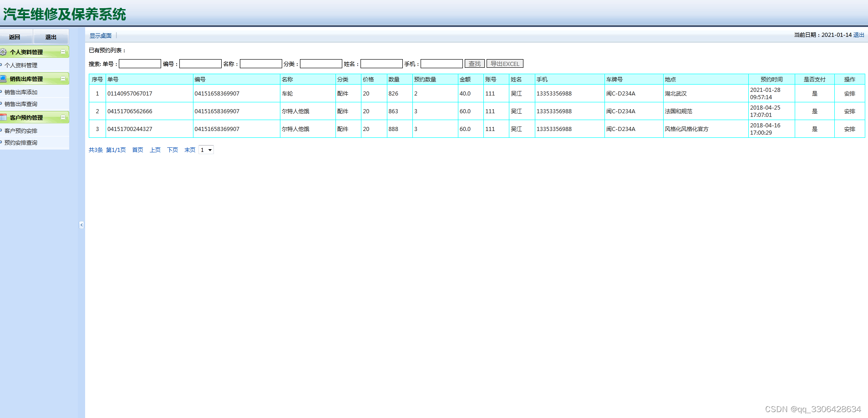
Task: Click 安排 for order 01140957067017
Action: point(849,93)
